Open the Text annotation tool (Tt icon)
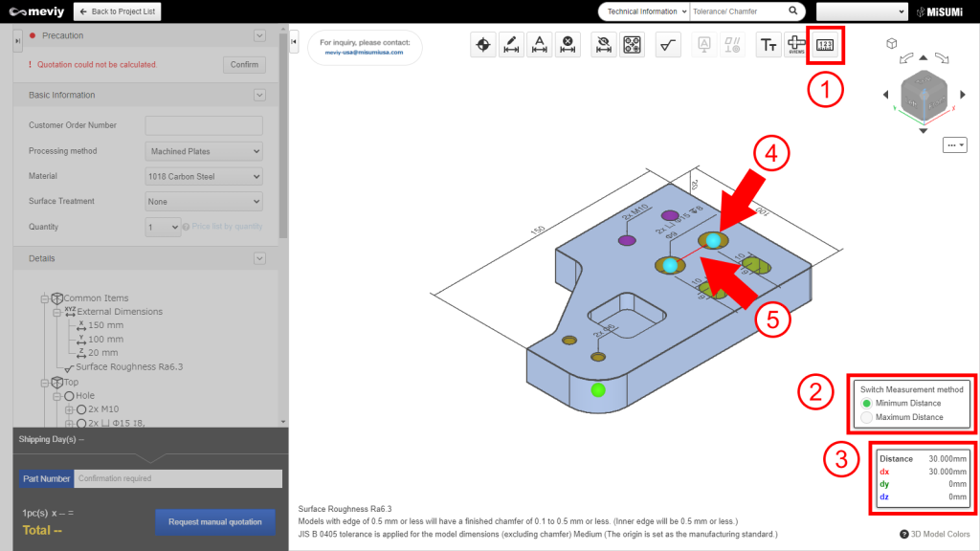Viewport: 980px width, 551px height. pos(768,44)
